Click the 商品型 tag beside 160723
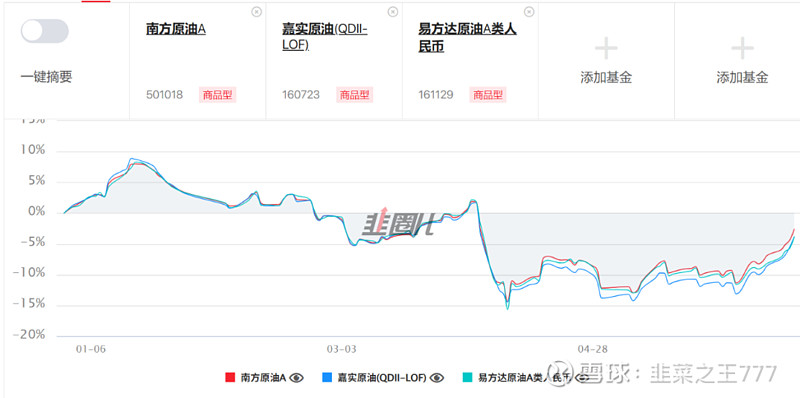 click(x=354, y=95)
